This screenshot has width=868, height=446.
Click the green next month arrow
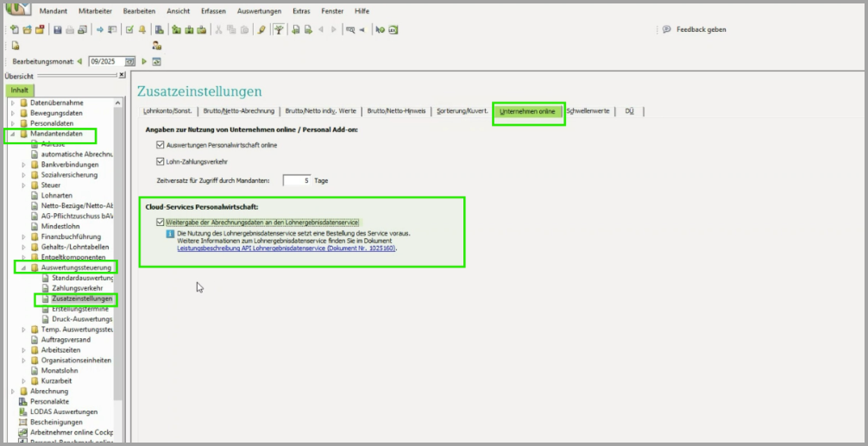[x=144, y=61]
